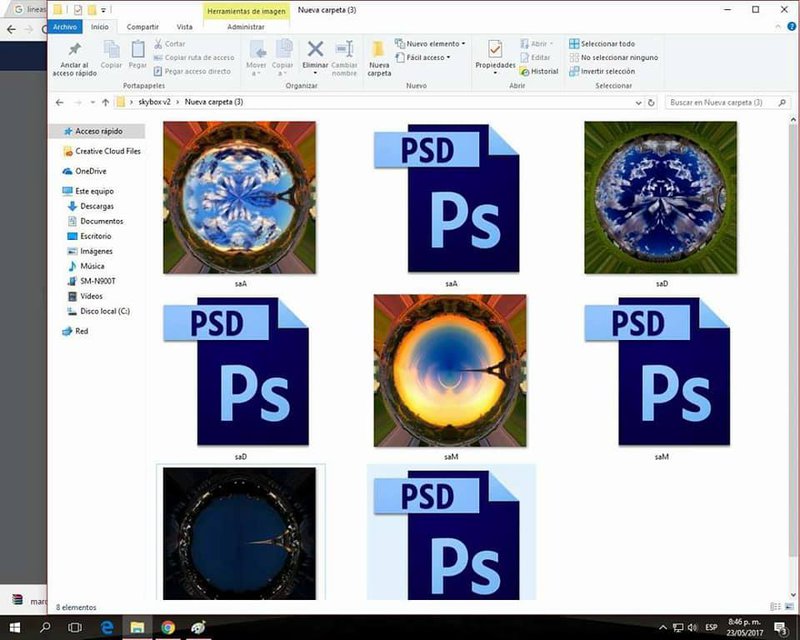Select the saA image thumbnail

(240, 198)
